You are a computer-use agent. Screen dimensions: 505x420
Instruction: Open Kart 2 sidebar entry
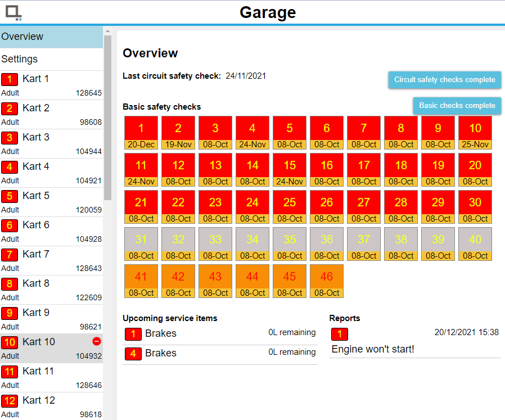(x=52, y=114)
